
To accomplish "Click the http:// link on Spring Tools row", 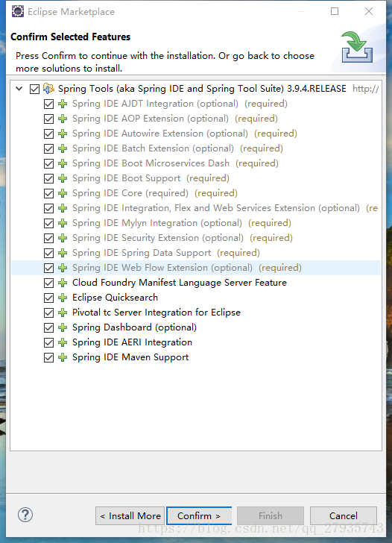I will [x=366, y=89].
